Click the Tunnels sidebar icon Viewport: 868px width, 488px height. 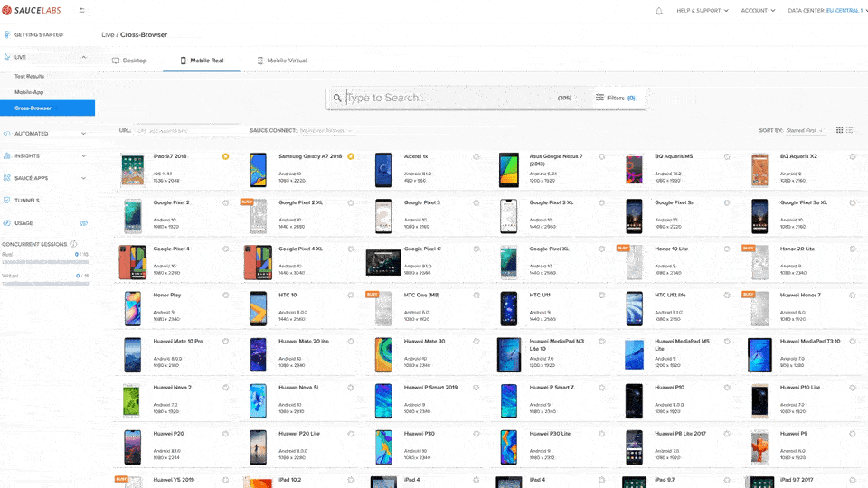pos(6,201)
